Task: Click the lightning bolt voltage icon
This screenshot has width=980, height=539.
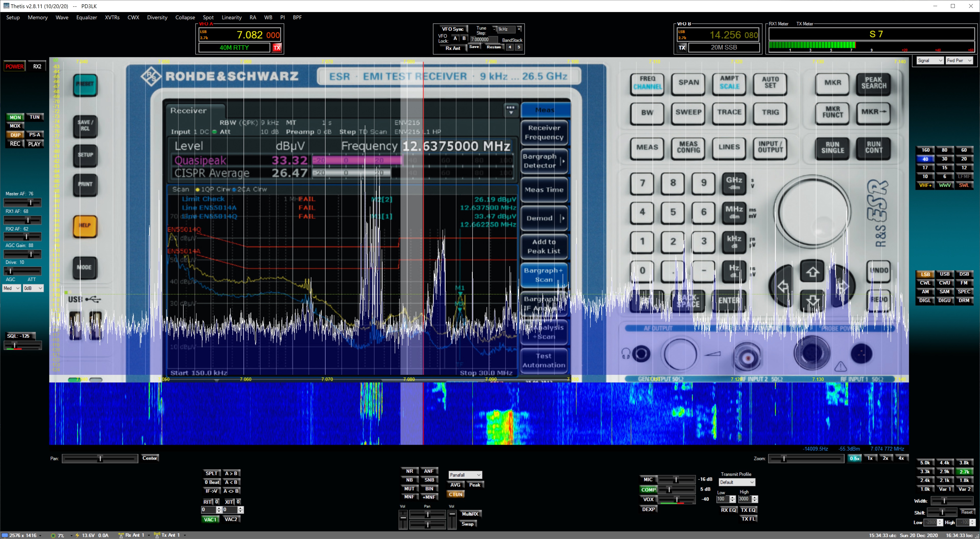Action: 77,535
